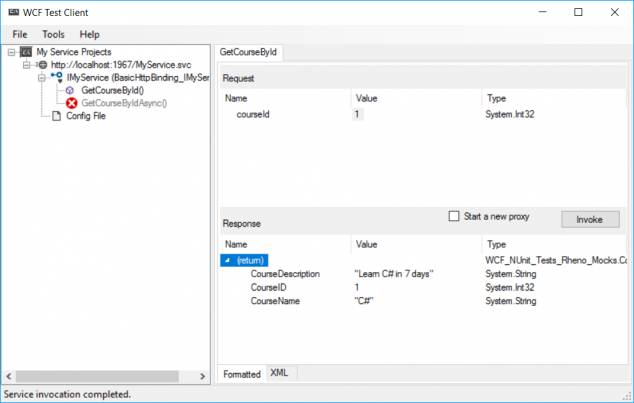Open the Tools menu
Screen dimensions: 634x403
coord(53,34)
